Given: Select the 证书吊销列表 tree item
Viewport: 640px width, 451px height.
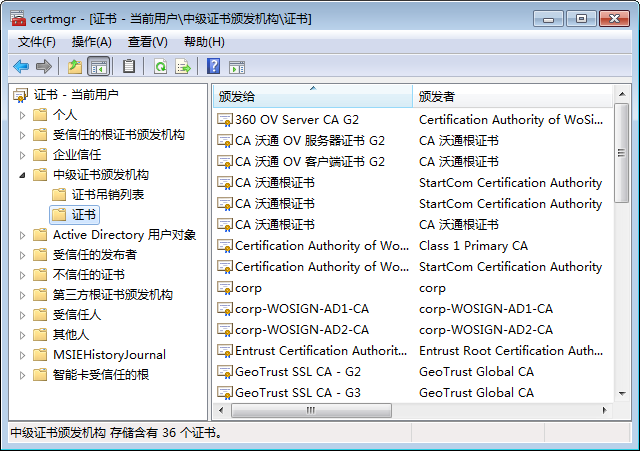Looking at the screenshot, I should point(108,195).
